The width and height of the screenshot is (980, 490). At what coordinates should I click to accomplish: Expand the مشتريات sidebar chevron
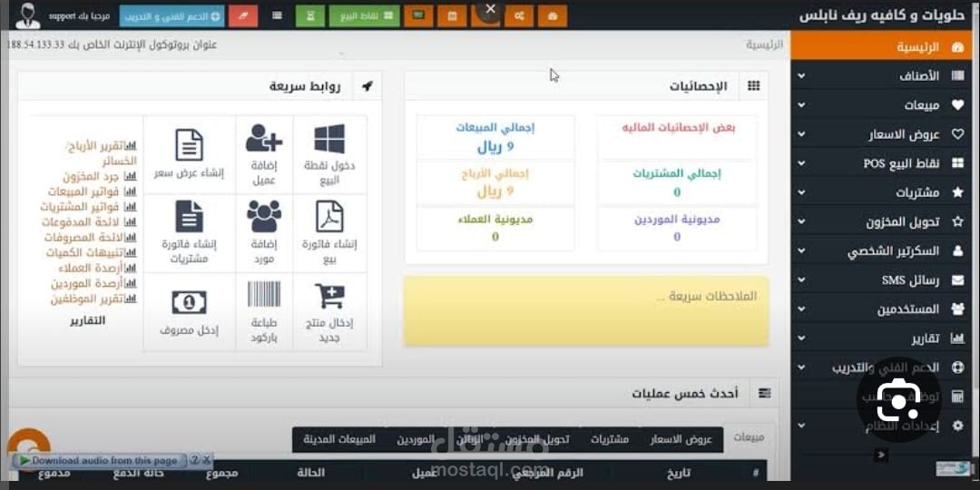(801, 192)
